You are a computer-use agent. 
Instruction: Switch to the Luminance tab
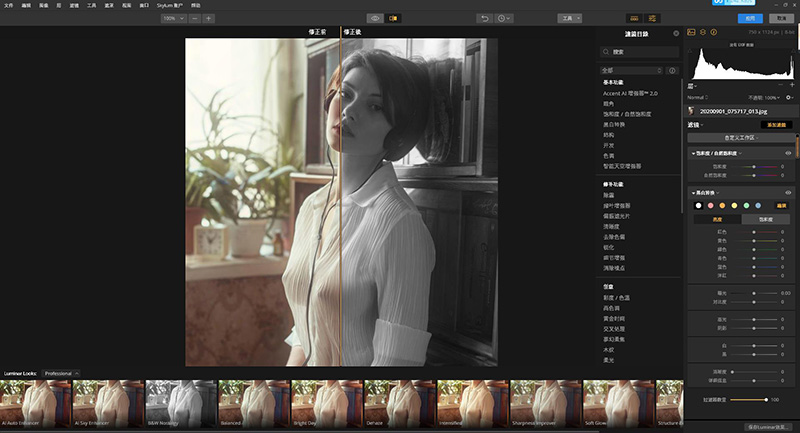(717, 219)
